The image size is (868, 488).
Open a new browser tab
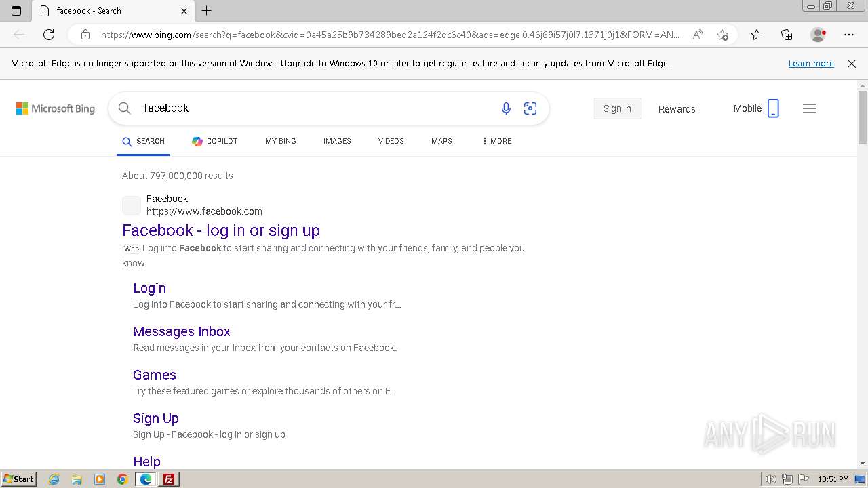pos(207,11)
